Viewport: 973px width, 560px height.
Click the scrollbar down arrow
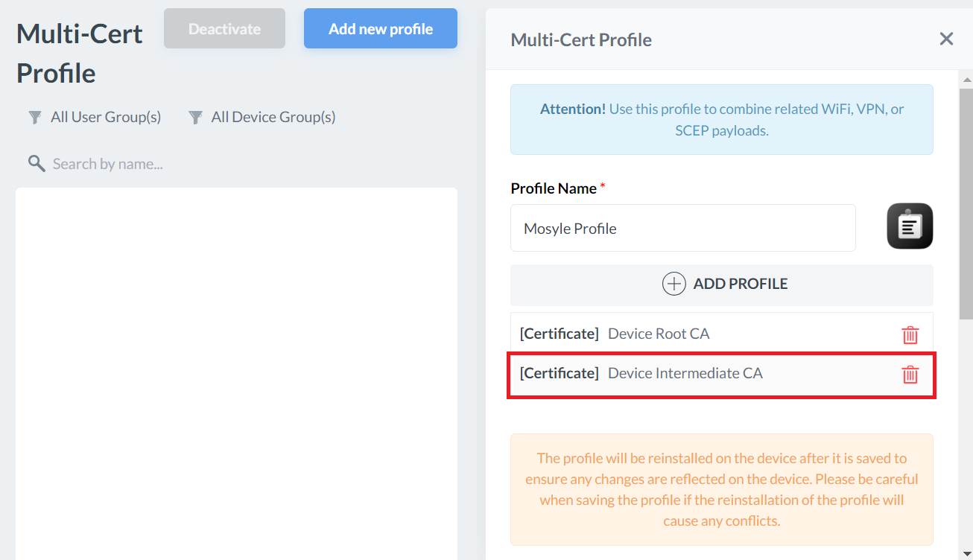(x=966, y=553)
